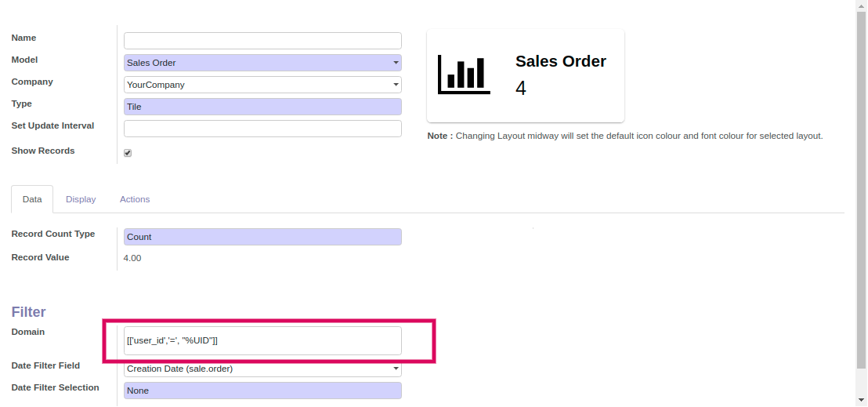
Task: Click the scrollbar down arrow
Action: click(x=862, y=402)
